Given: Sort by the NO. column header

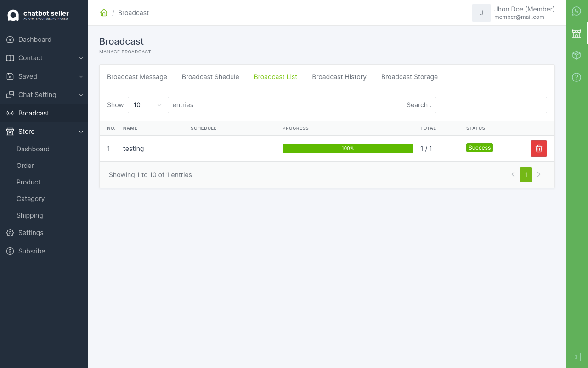Looking at the screenshot, I should click(111, 128).
